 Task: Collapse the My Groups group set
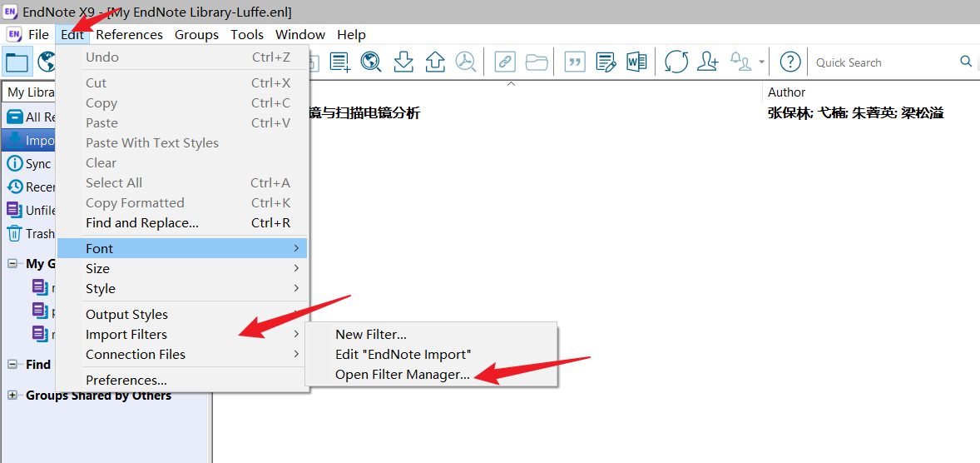tap(12, 264)
